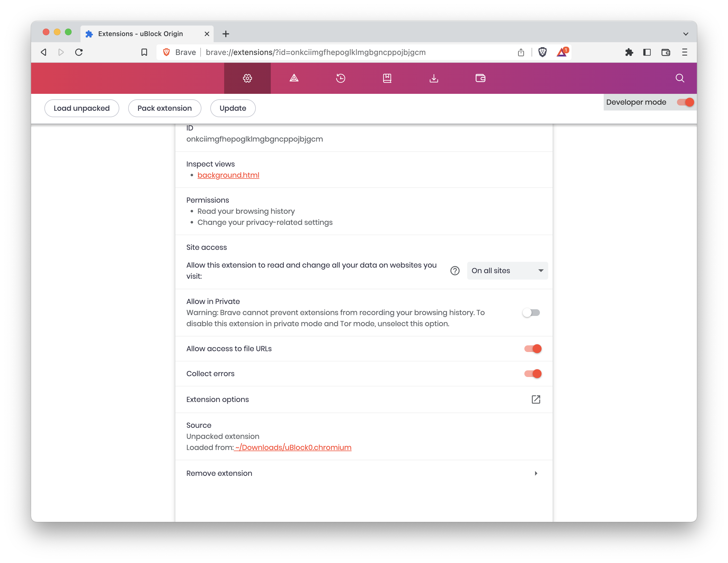The image size is (728, 563).
Task: Open the History clock icon in the top bar
Action: (340, 78)
